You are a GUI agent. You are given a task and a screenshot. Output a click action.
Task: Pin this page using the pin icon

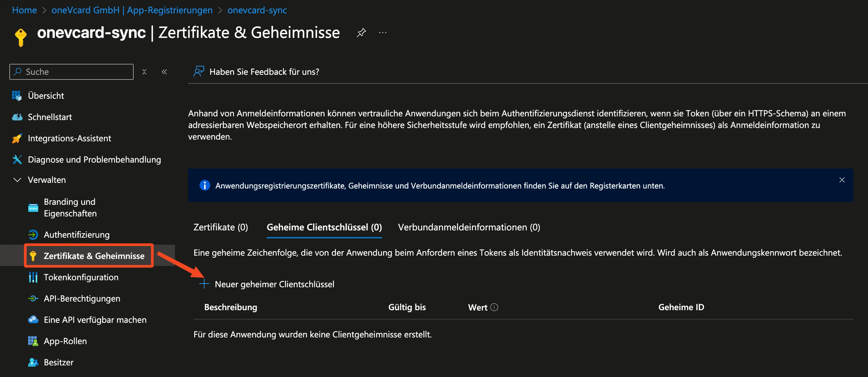(x=361, y=32)
